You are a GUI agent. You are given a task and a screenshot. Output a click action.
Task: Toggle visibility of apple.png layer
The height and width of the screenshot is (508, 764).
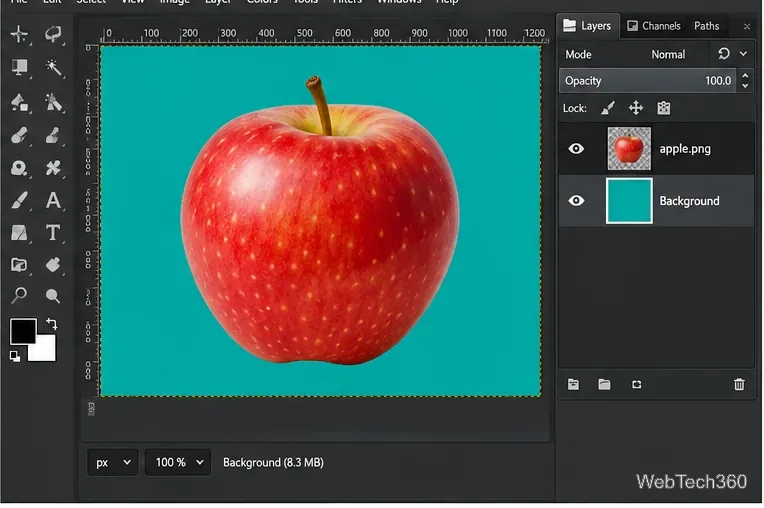tap(576, 149)
